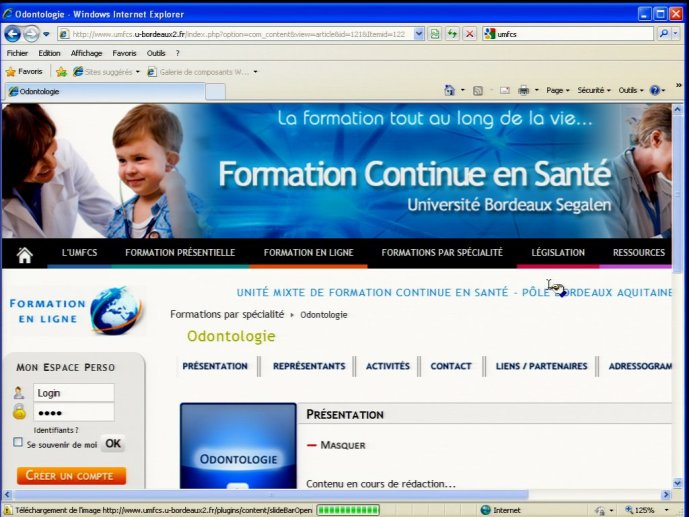Click the Créer un compte button

pyautogui.click(x=71, y=476)
